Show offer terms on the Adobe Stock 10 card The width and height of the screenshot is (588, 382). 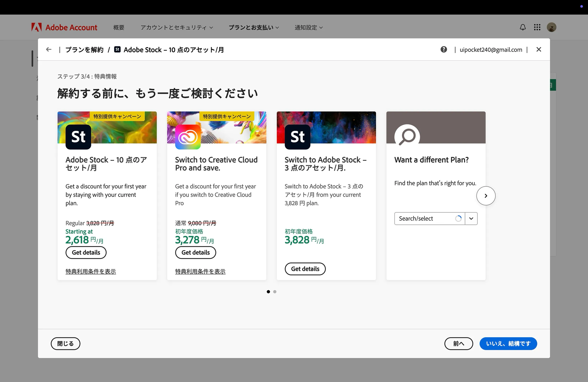click(91, 271)
